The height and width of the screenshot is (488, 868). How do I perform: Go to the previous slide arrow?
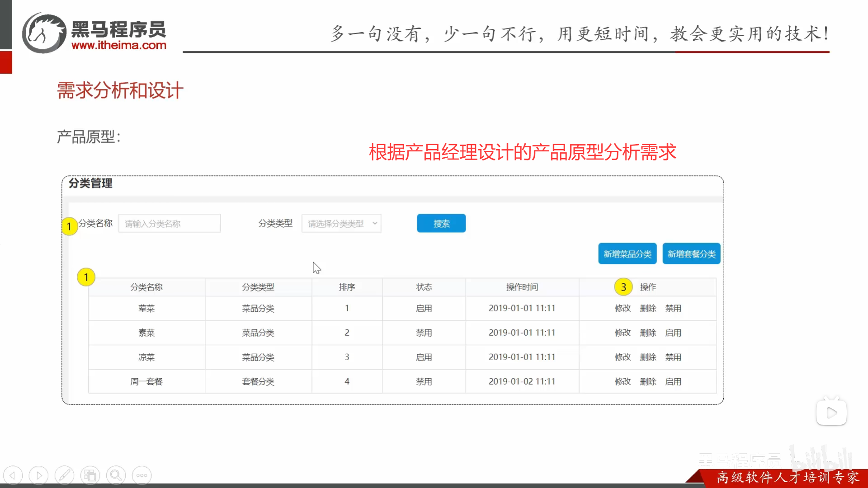click(13, 475)
